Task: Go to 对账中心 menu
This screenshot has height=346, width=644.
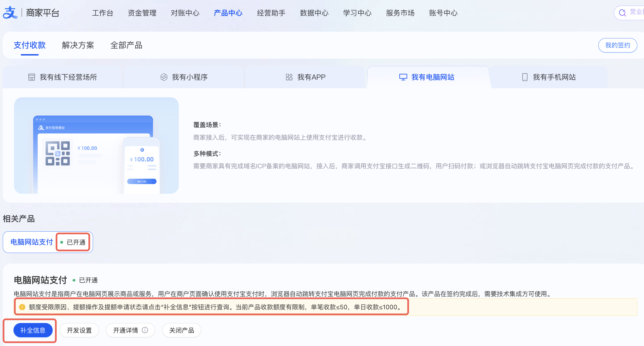Action: tap(185, 13)
